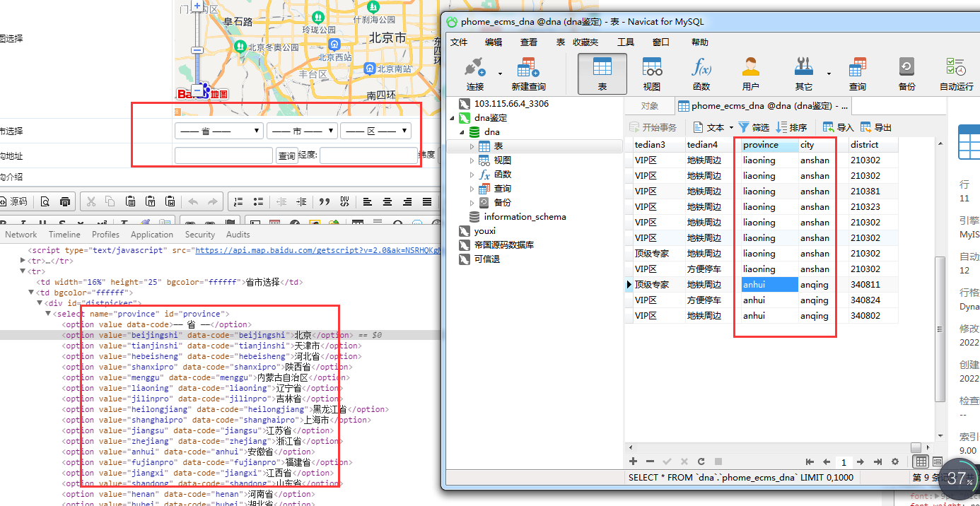Click the address input field before 查询

[x=224, y=155]
